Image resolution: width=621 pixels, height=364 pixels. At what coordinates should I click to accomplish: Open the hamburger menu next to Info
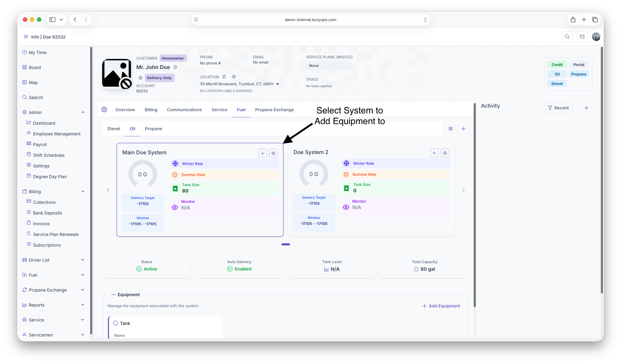(x=26, y=37)
